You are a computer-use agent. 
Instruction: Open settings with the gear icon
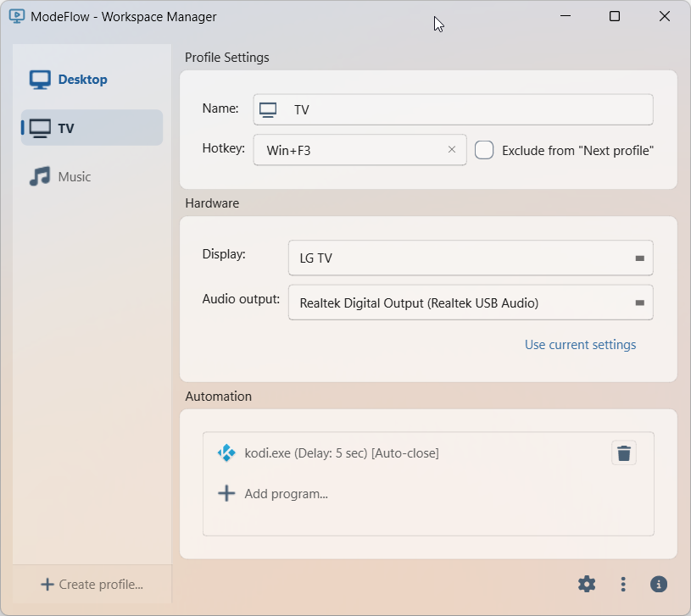point(587,585)
